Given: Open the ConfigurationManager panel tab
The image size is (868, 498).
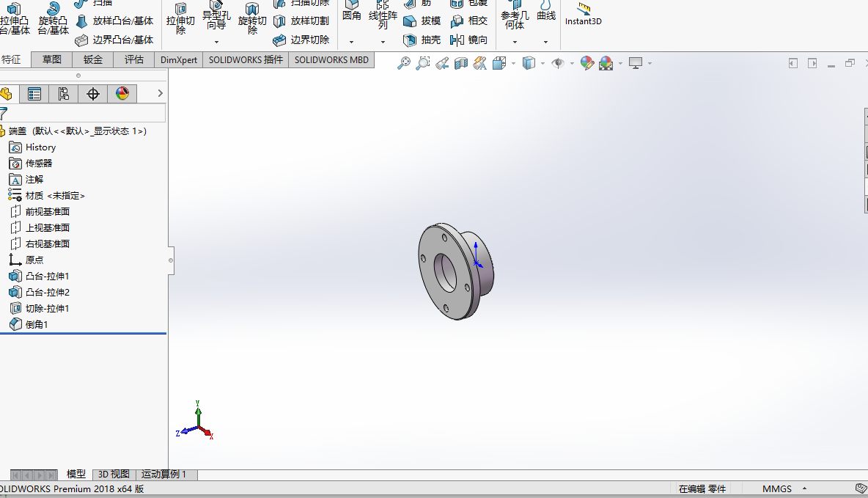Looking at the screenshot, I should (64, 94).
